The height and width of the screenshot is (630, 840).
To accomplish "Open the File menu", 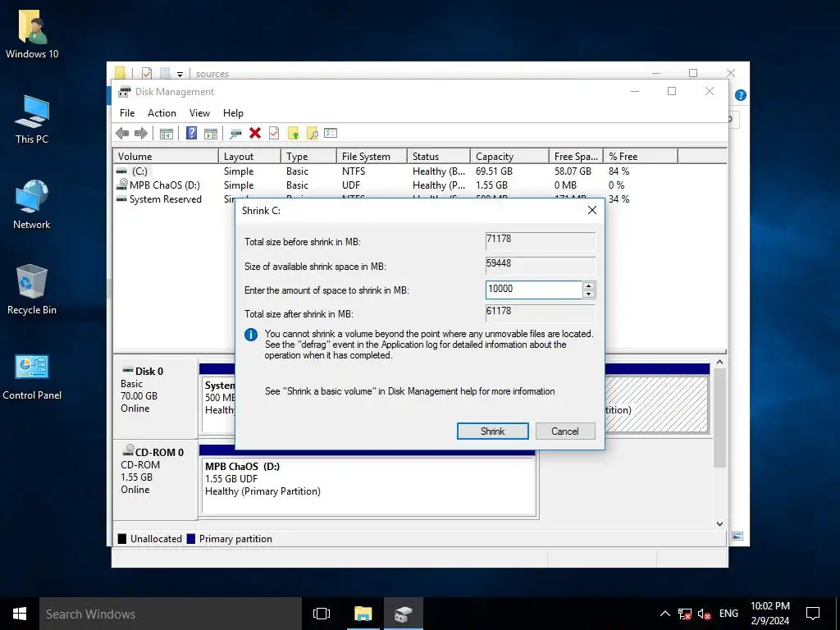I will (x=127, y=113).
